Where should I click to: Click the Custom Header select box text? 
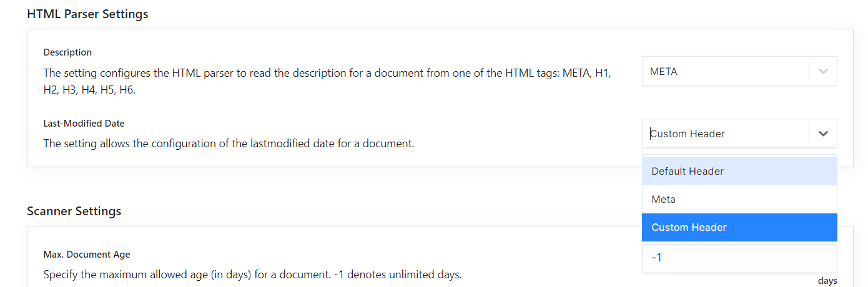[x=688, y=134]
